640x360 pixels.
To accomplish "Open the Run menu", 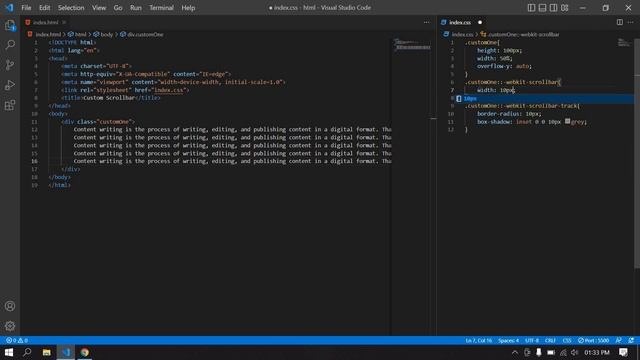I will coord(136,8).
